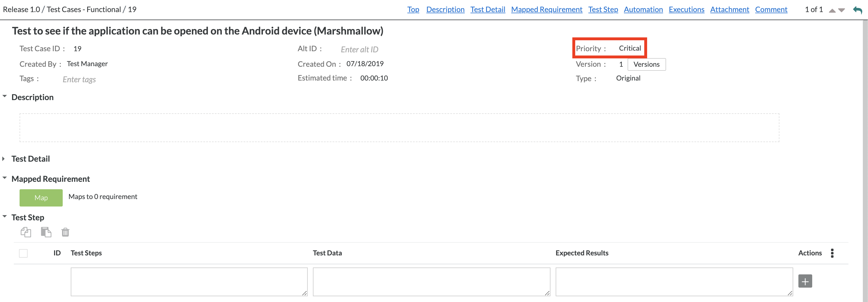Collapse the Mapped Requirement section
Screen dimensions: 868x302
point(5,178)
